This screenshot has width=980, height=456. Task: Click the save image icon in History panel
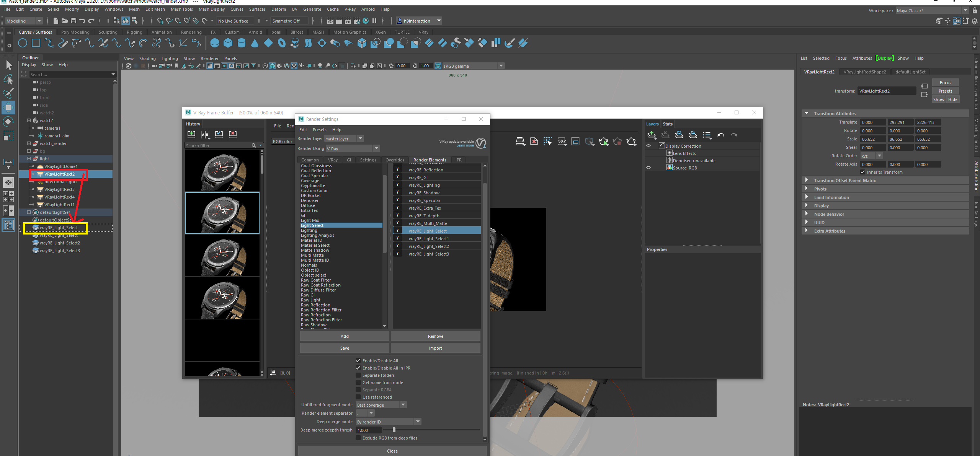pos(191,134)
